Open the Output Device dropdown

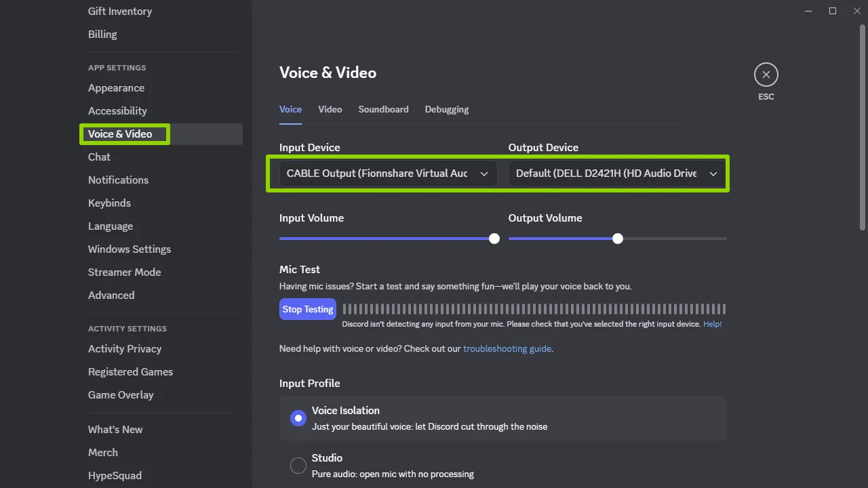tap(606, 174)
